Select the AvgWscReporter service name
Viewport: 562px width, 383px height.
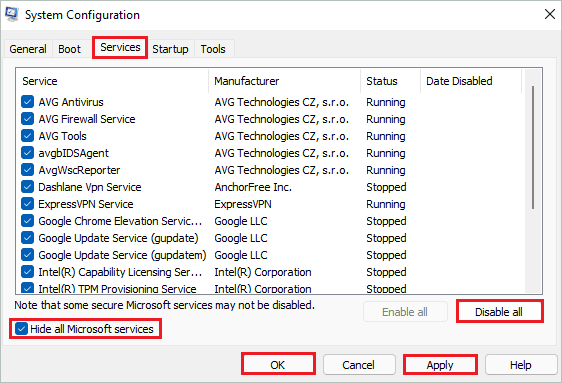[79, 170]
